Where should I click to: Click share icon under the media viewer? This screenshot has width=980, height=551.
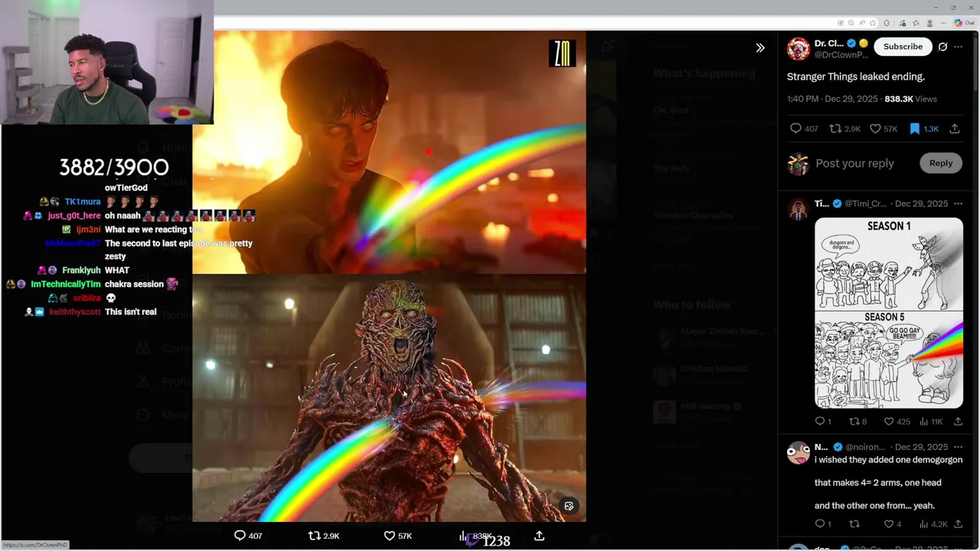point(539,536)
